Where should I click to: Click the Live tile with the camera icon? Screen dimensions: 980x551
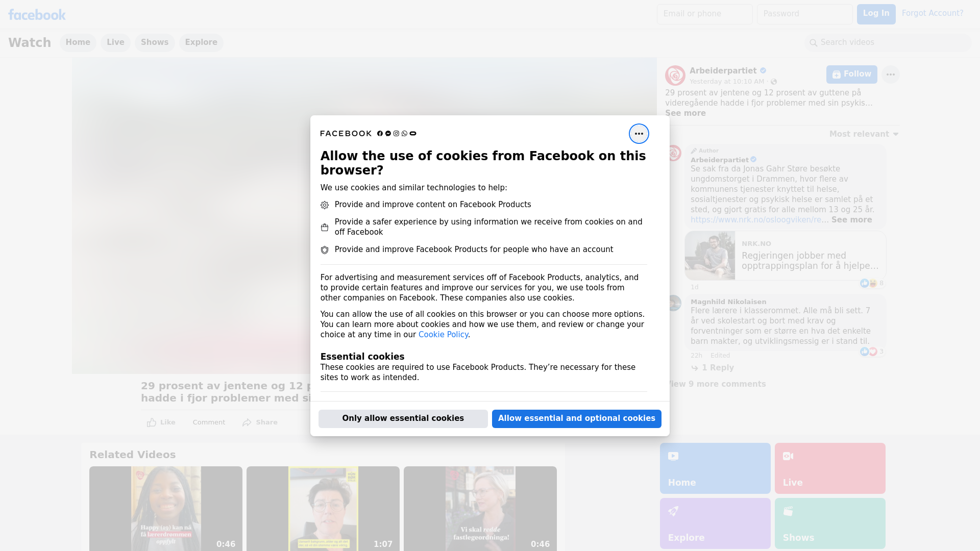(830, 468)
